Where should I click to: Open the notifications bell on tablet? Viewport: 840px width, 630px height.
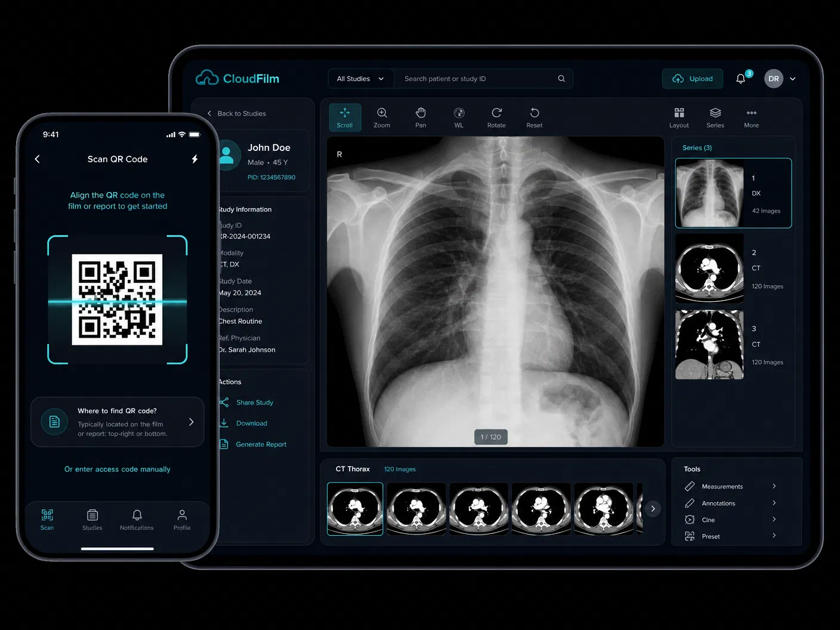coord(741,79)
